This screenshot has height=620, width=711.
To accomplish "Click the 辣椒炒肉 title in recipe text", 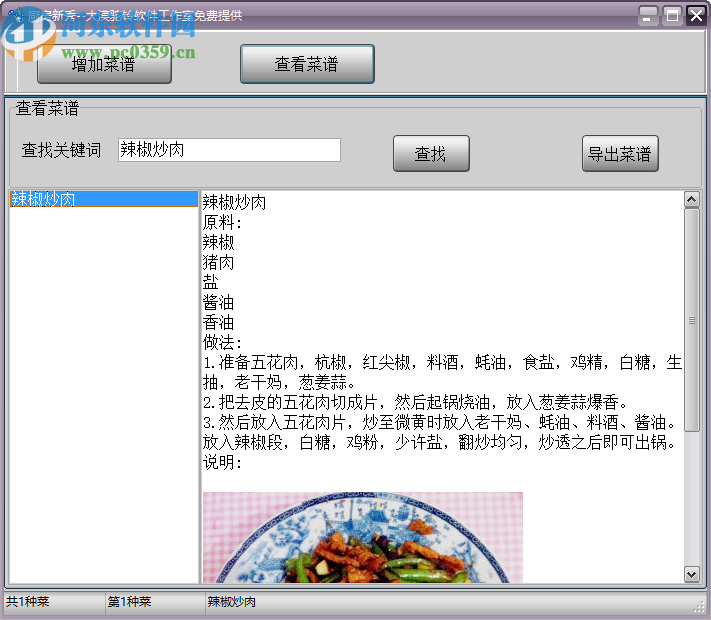I will pyautogui.click(x=234, y=202).
